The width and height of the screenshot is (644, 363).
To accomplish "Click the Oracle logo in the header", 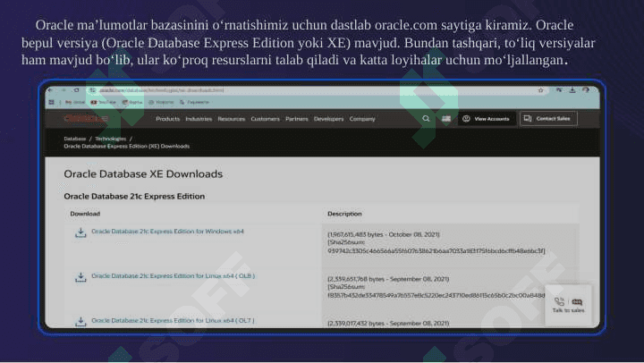I will [85, 119].
